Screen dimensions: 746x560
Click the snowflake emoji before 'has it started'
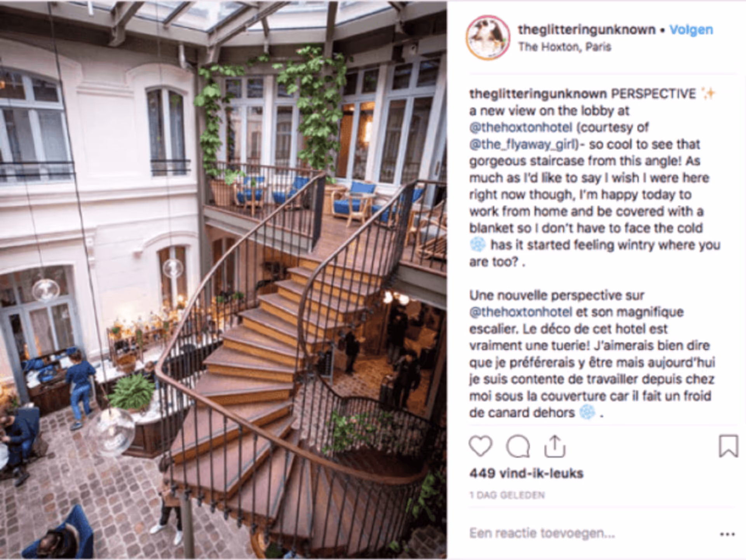[x=478, y=245]
